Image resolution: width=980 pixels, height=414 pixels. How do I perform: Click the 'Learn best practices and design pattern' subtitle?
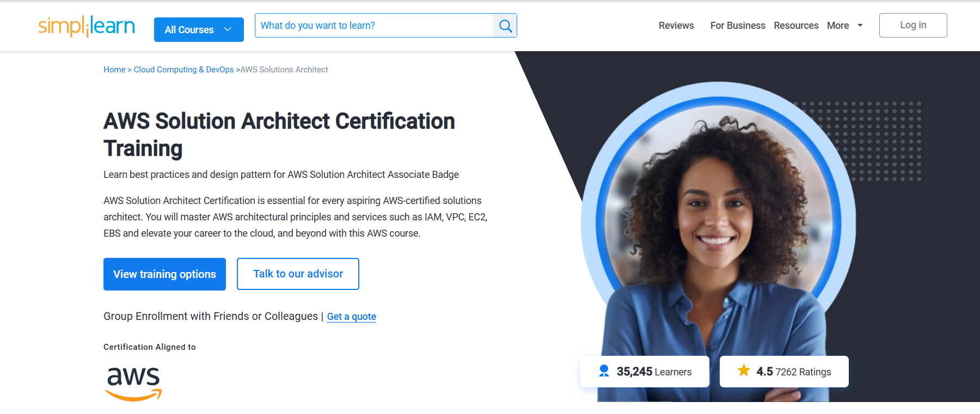coord(281,175)
